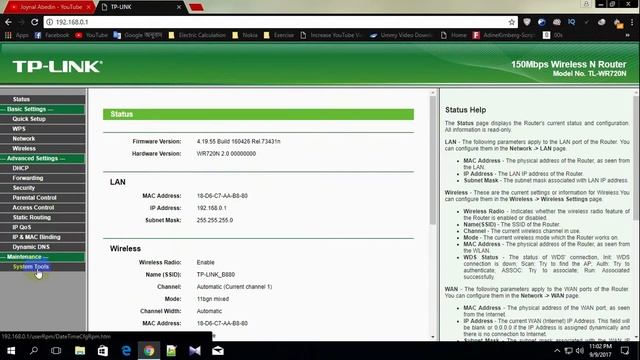The height and width of the screenshot is (360, 640).
Task: Open the YouTube bookmark
Action: point(91,36)
